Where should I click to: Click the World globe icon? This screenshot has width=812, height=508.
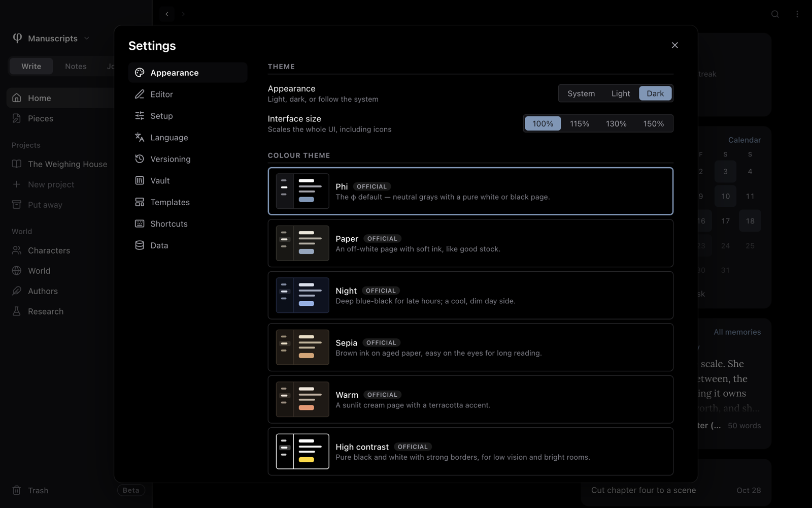tap(17, 271)
